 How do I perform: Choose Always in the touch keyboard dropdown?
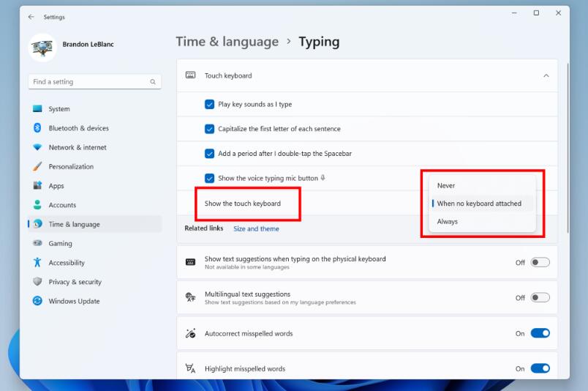tap(482, 222)
